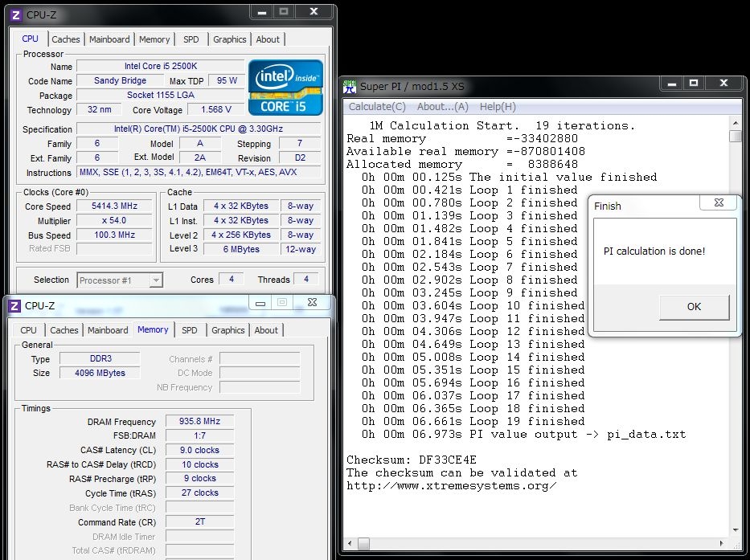Screen dimensions: 750x560
Task: Select the Caches tab
Action: [x=66, y=39]
